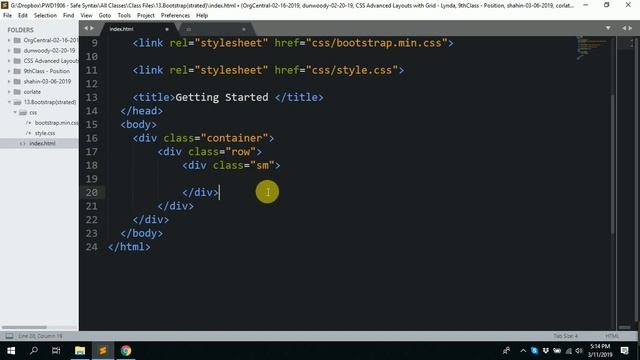Click the css/style.css href value
This screenshot has width=640, height=360.
pyautogui.click(x=352, y=70)
